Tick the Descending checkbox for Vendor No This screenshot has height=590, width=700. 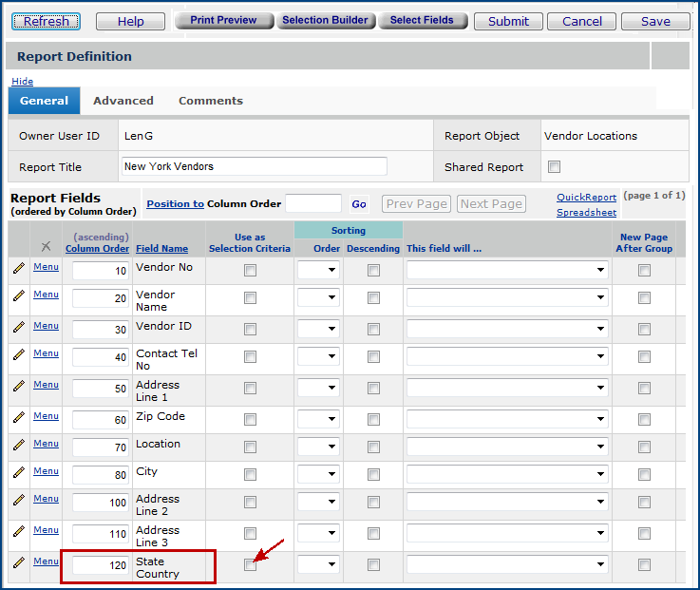pyautogui.click(x=373, y=271)
